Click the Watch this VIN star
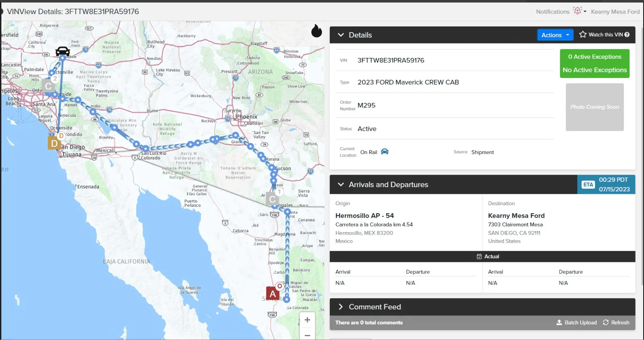The height and width of the screenshot is (340, 644). (583, 35)
